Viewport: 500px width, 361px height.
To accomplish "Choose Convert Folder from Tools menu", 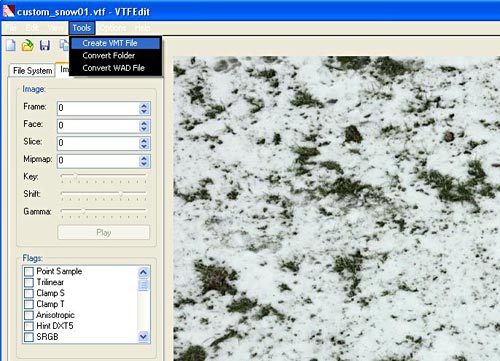I will pyautogui.click(x=115, y=55).
